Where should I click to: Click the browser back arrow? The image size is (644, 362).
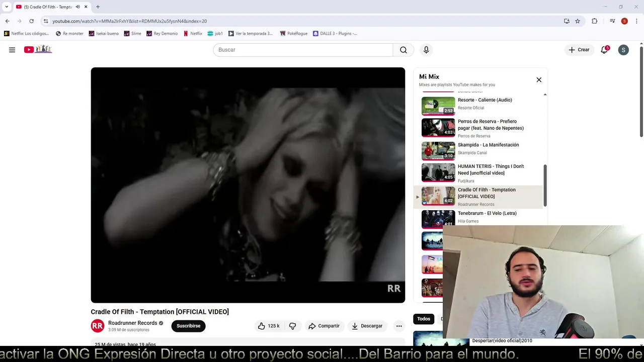pos(7,21)
